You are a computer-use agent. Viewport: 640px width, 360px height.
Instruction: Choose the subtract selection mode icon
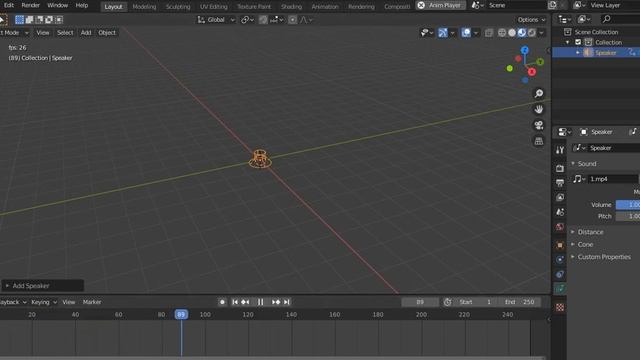click(39, 20)
